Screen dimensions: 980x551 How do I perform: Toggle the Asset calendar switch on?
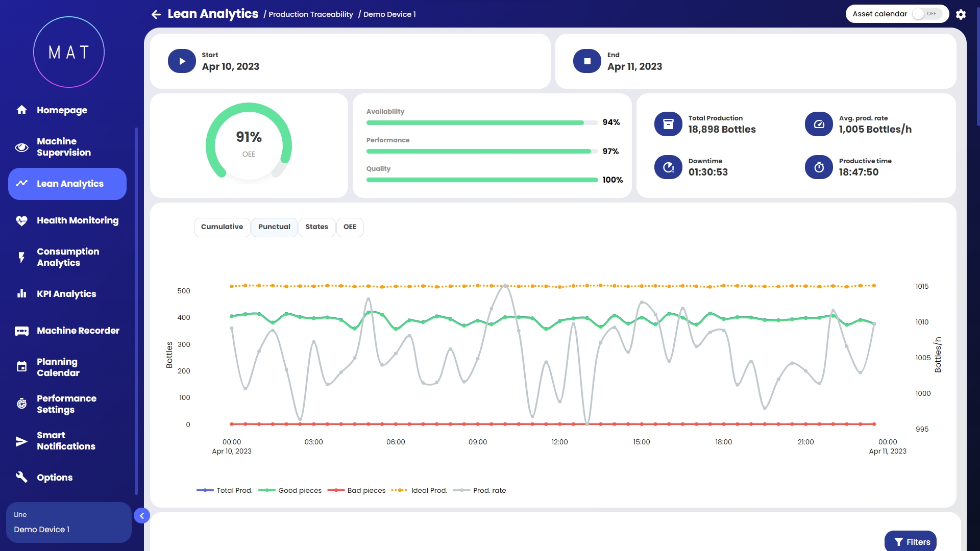coord(926,14)
